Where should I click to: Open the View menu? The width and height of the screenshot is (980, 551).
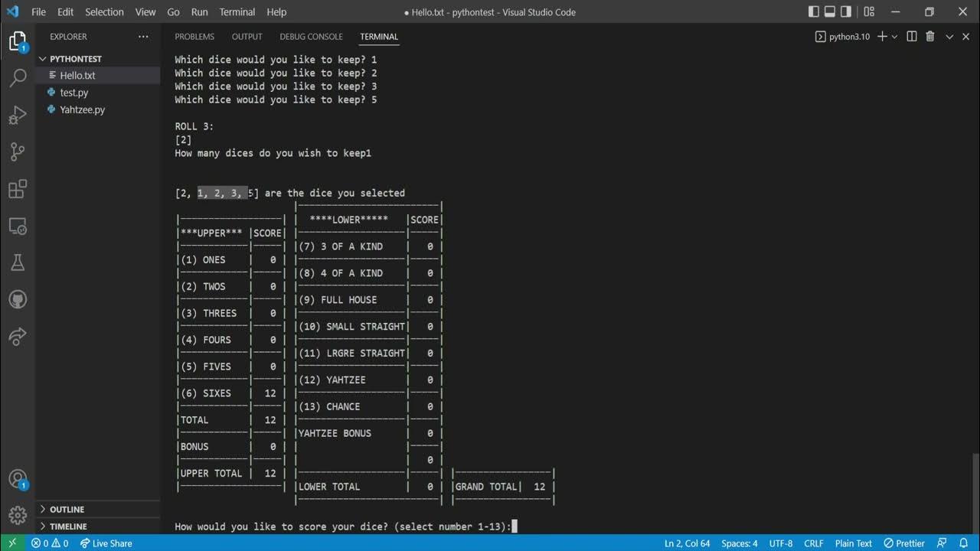(145, 11)
